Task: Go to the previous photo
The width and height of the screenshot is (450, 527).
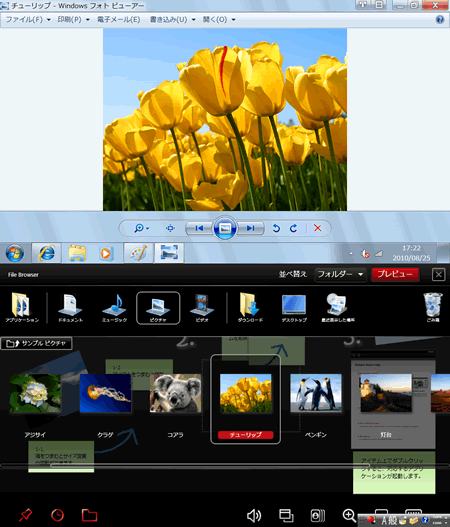Action: pos(199,228)
